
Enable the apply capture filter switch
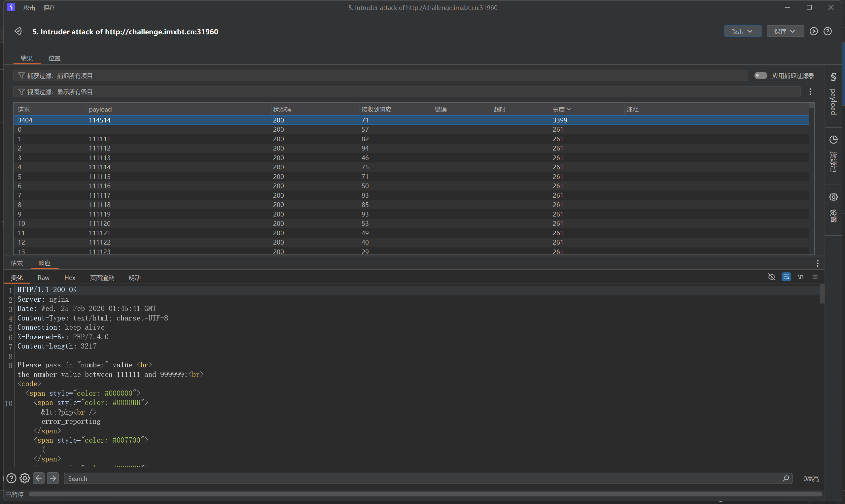[x=760, y=75]
